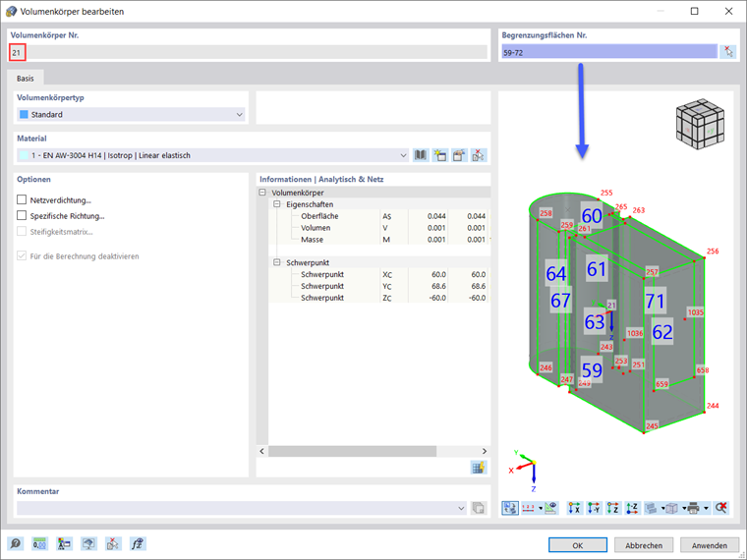Click the Anwenden button
This screenshot has width=747, height=560.
[710, 545]
